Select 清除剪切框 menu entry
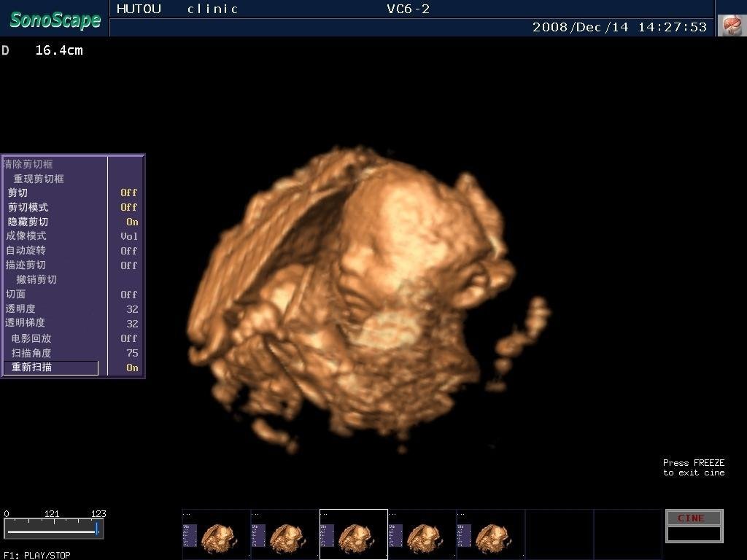Image resolution: width=747 pixels, height=560 pixels. 28,164
